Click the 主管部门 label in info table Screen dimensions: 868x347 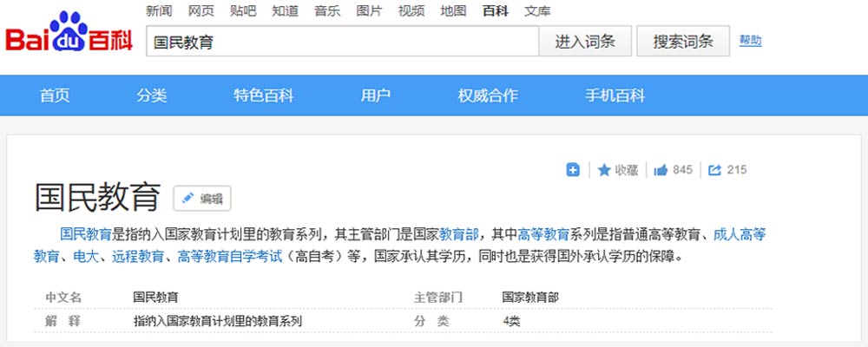(x=437, y=298)
